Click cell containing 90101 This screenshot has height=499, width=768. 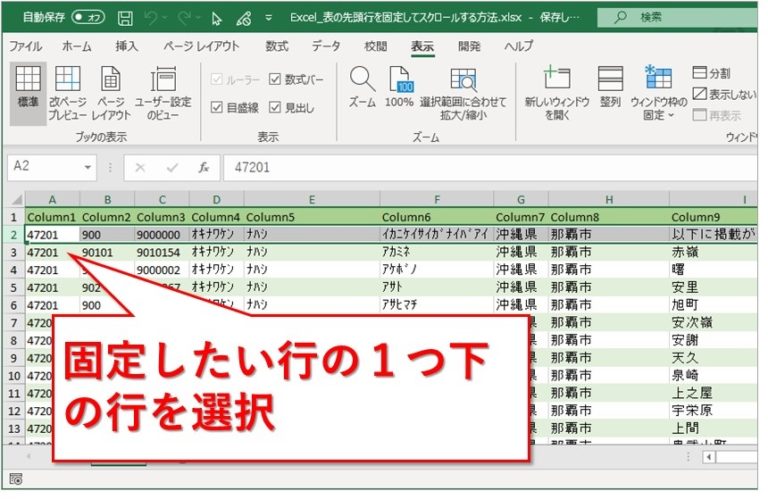pyautogui.click(x=107, y=252)
